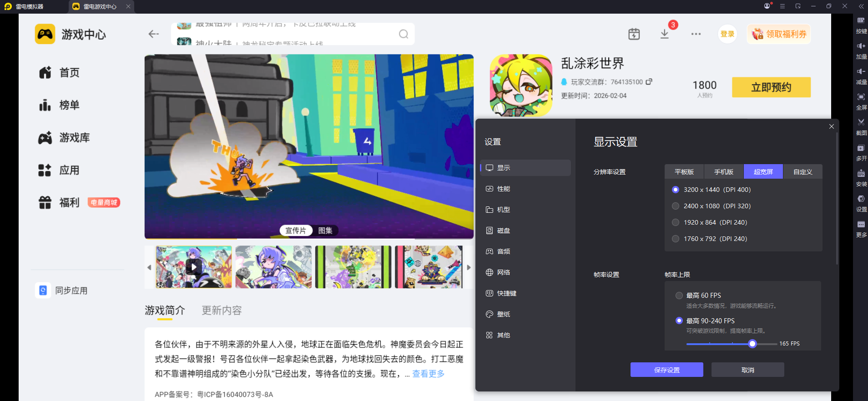This screenshot has width=868, height=401.
Task: Click 立即预约 to pre-register the game
Action: pyautogui.click(x=772, y=87)
